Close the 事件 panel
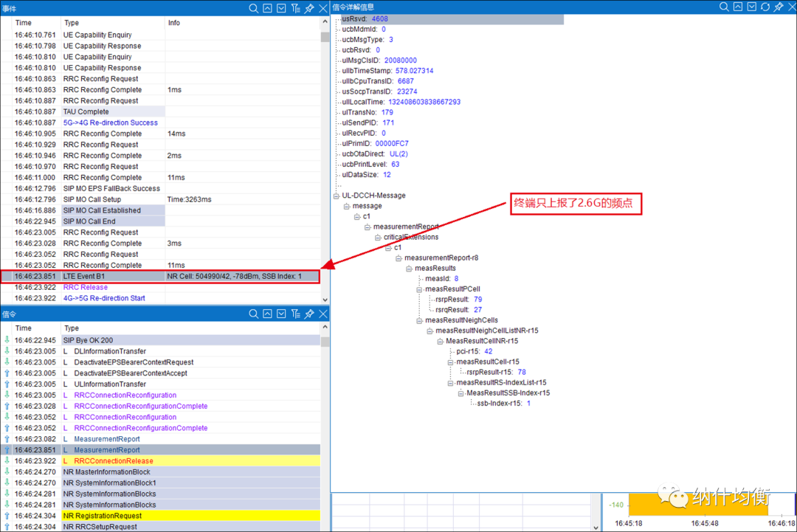This screenshot has width=797, height=532. point(323,9)
